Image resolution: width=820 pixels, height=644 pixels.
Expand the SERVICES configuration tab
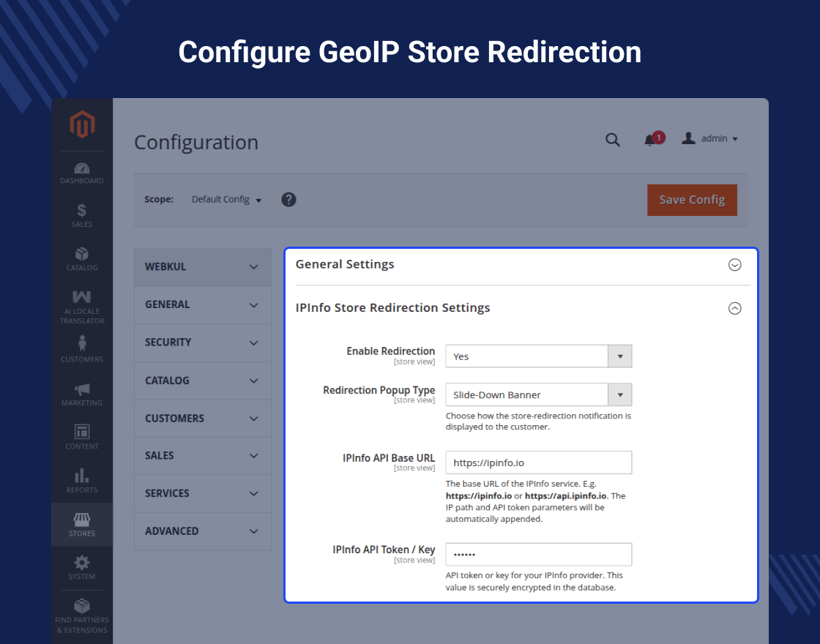tap(202, 493)
